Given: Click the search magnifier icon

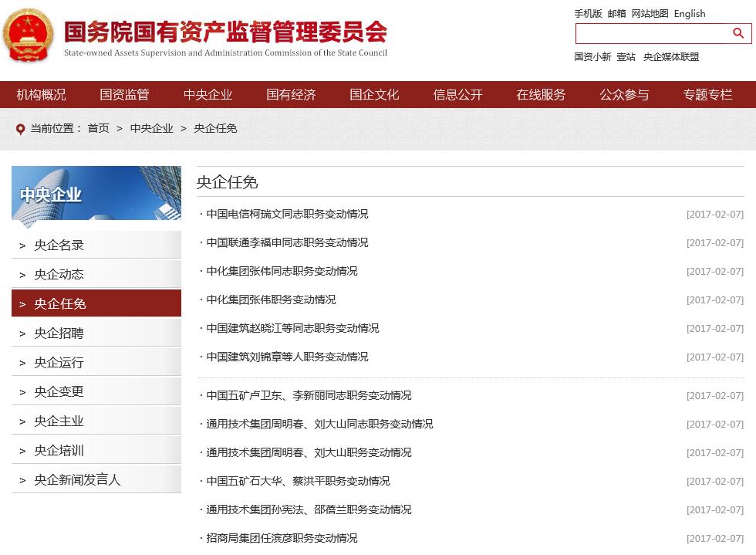Looking at the screenshot, I should (x=738, y=33).
